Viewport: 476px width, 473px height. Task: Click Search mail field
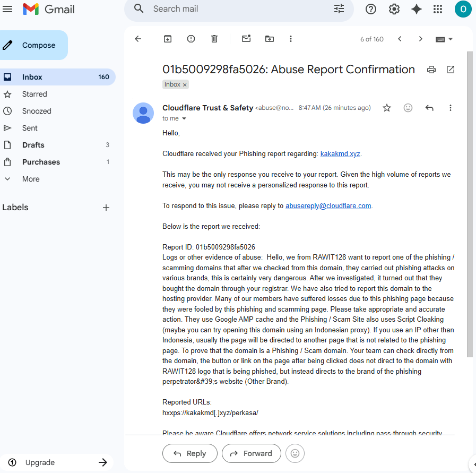238,9
